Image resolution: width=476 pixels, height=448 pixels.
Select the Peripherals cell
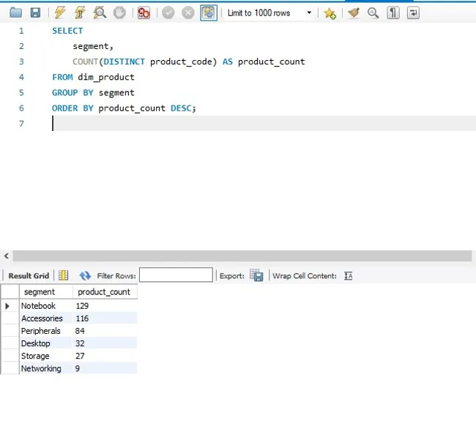click(x=46, y=331)
